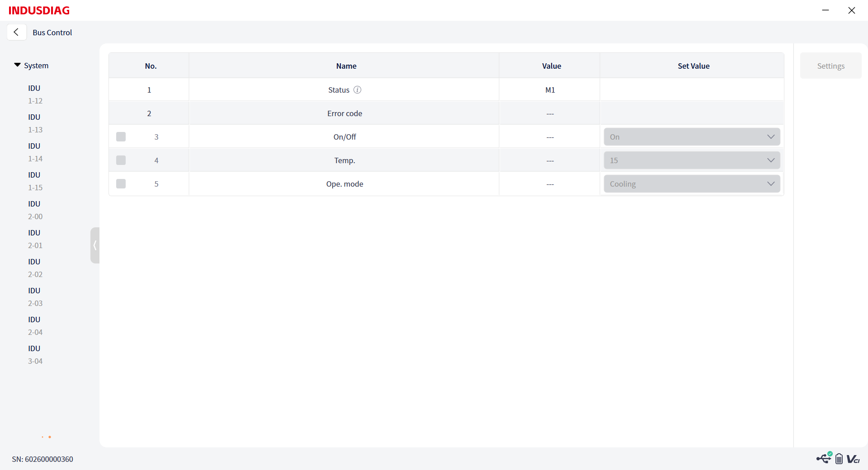Screen dimensions: 868x470
Task: Close the INDUSDIAG window
Action: click(852, 10)
